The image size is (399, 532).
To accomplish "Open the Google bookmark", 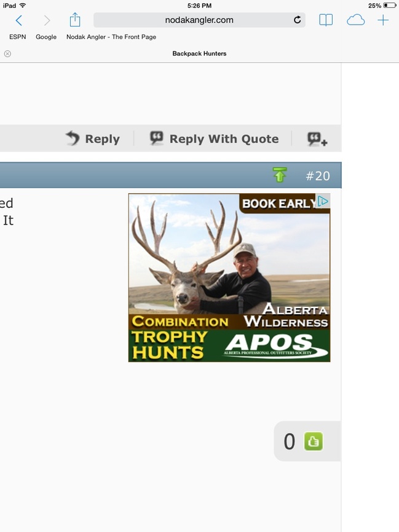I will click(x=46, y=37).
